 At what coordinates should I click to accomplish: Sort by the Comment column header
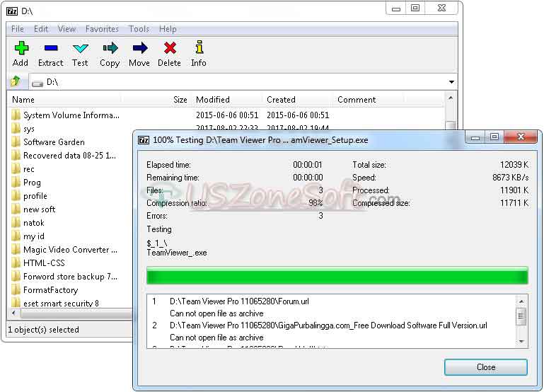369,100
